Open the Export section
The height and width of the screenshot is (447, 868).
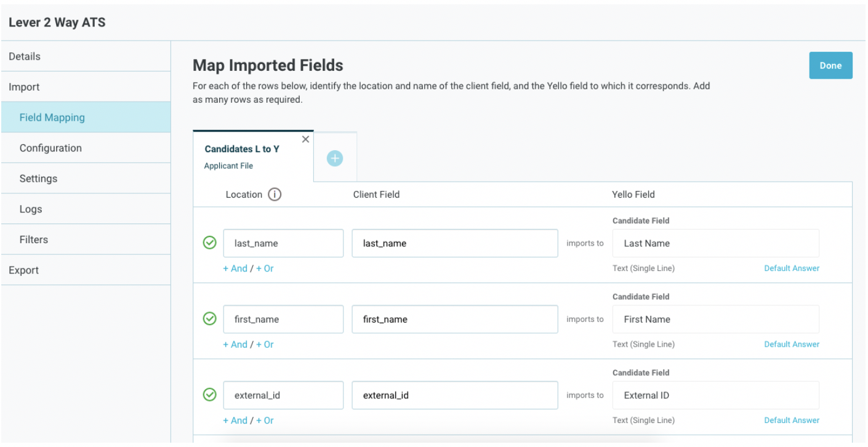(23, 270)
